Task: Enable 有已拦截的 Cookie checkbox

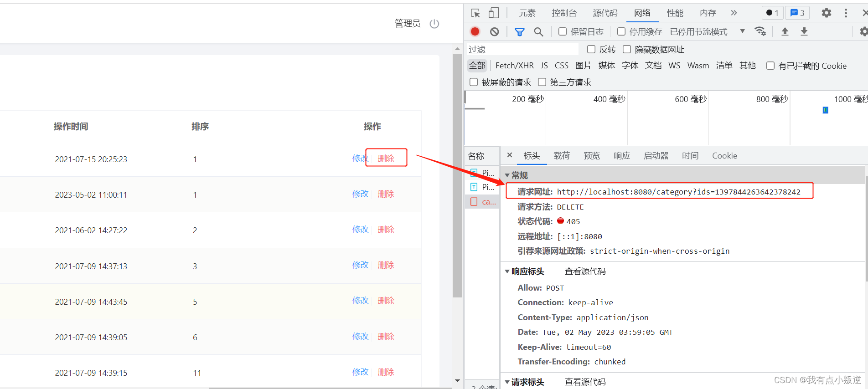Action: tap(770, 66)
